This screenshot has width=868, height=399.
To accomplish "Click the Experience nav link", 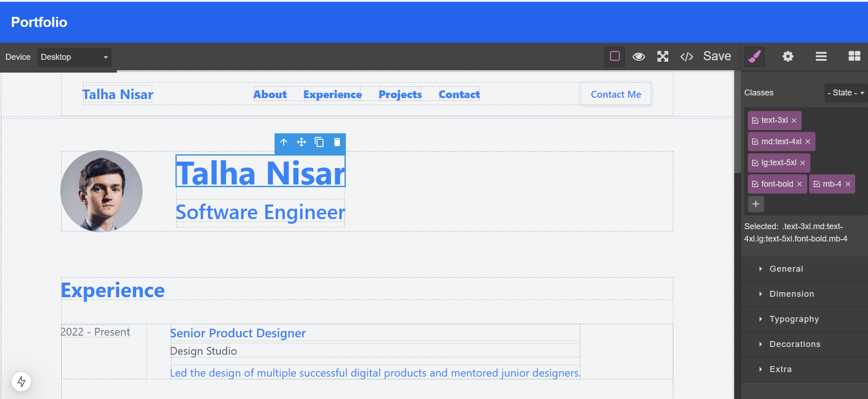I will tap(333, 94).
